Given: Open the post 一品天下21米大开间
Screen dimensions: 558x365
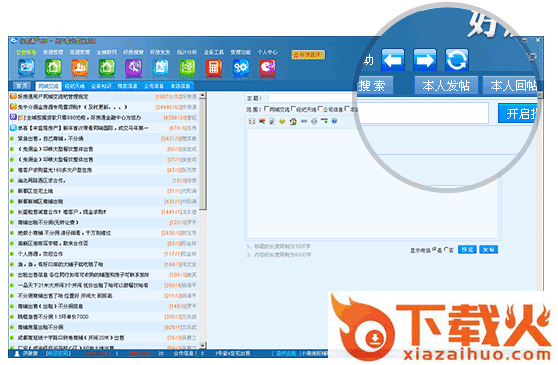Looking at the screenshot, I should click(x=83, y=285).
